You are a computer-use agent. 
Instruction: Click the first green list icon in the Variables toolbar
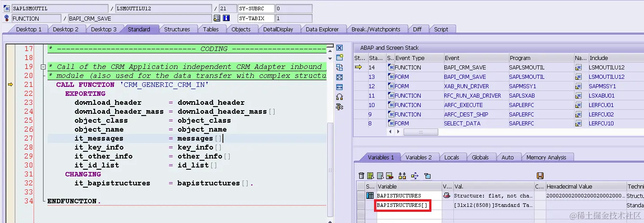click(x=371, y=176)
